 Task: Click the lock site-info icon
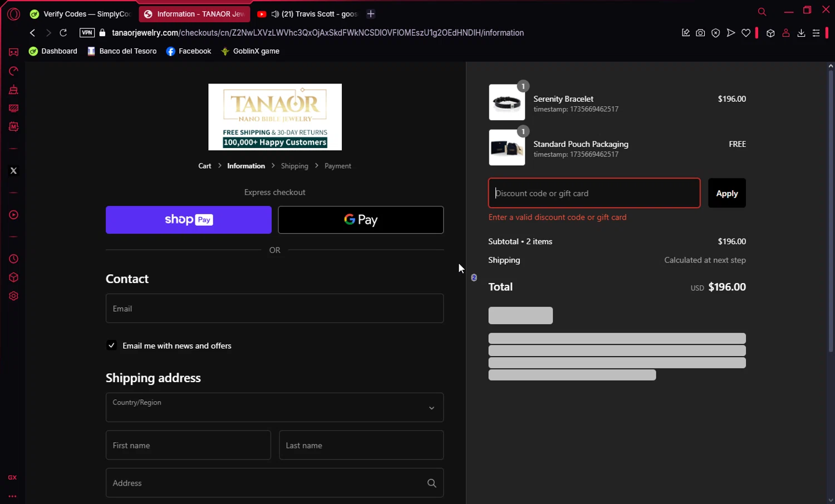tap(102, 33)
